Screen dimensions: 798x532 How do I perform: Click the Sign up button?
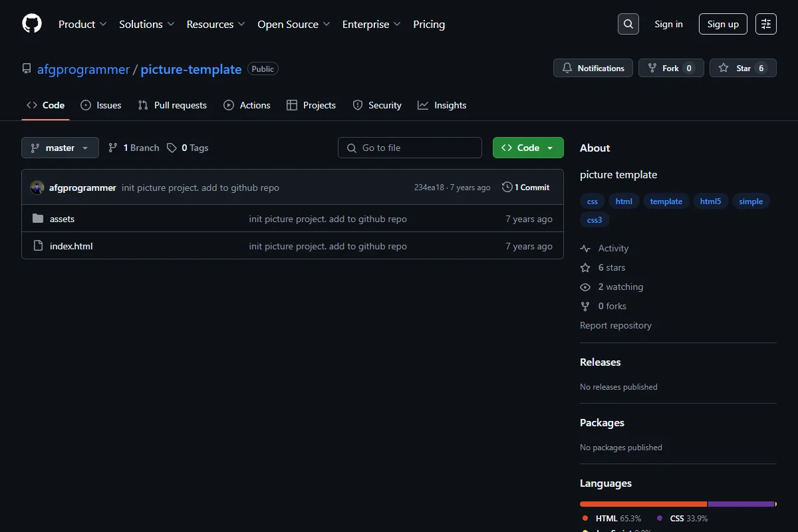click(x=723, y=24)
